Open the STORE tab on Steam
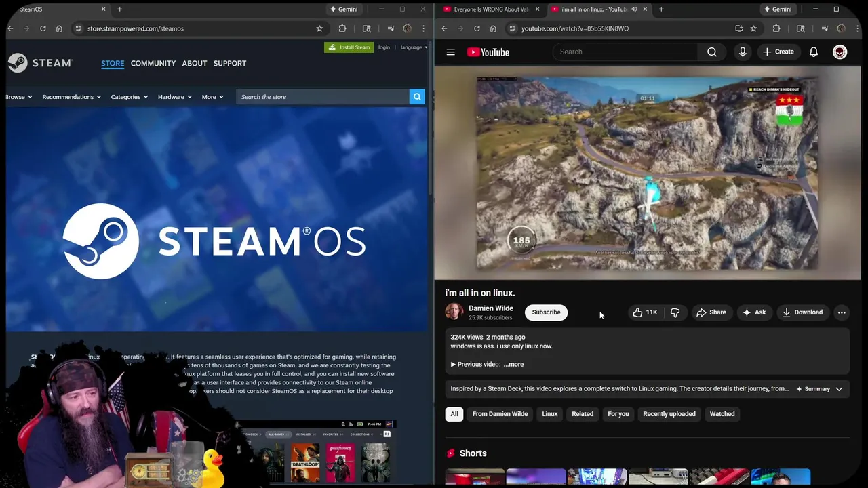Viewport: 868px width, 488px height. coord(113,63)
